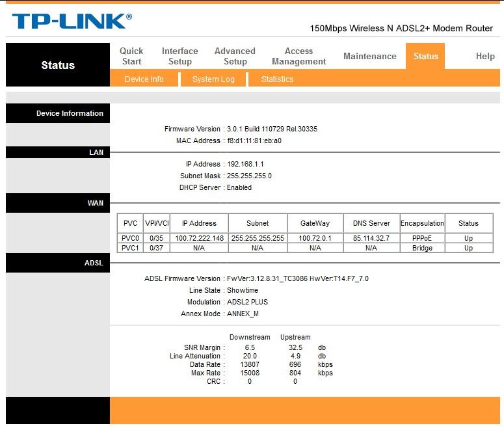Click the PVC1 cell in WAN table
Viewport: 504px width, 430px height.
(x=130, y=248)
